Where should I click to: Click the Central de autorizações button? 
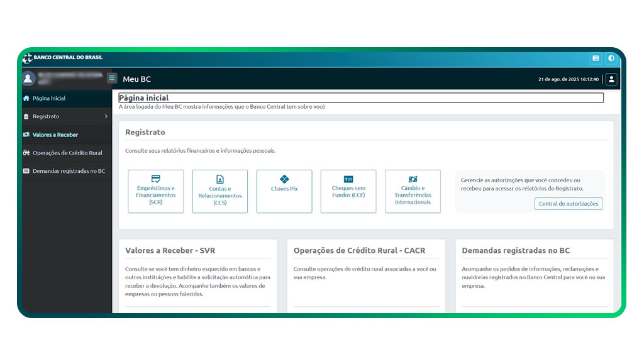click(x=569, y=204)
